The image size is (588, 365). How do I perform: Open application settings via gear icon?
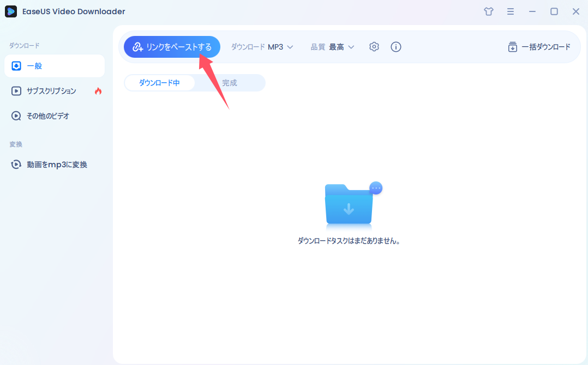click(374, 47)
